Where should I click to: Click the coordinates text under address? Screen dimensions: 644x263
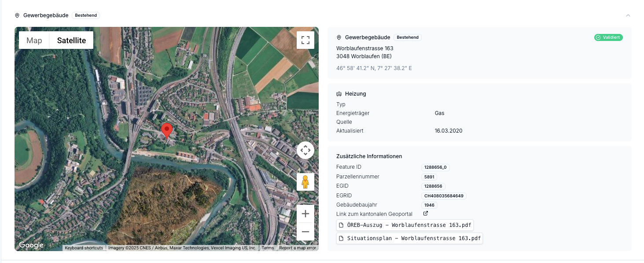[374, 68]
